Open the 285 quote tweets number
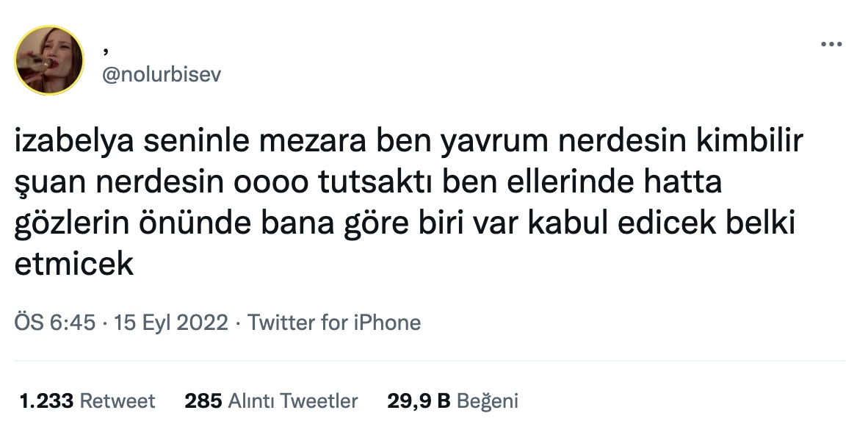 click(x=203, y=400)
